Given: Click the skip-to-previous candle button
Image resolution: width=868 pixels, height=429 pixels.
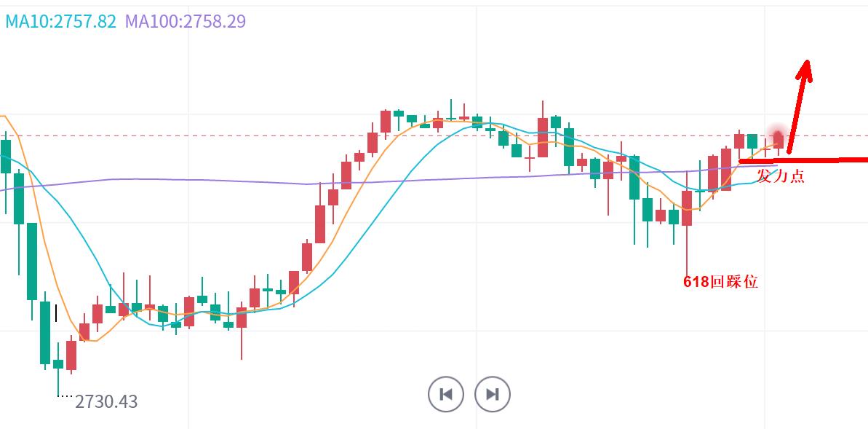Looking at the screenshot, I should click(x=446, y=395).
